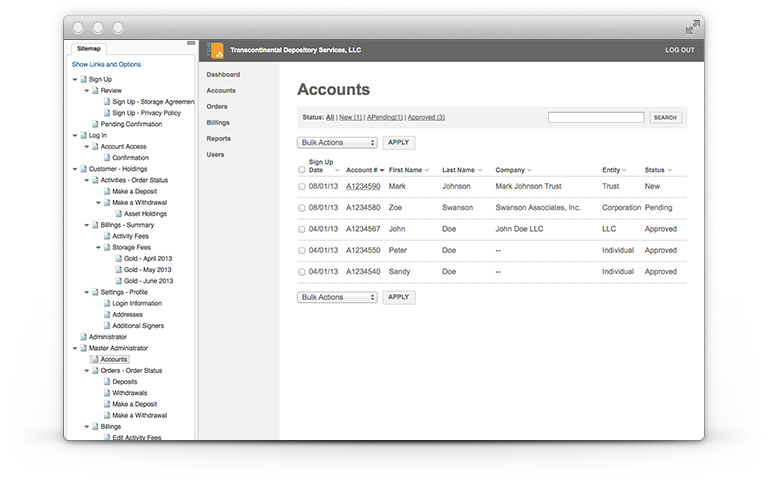Click the accounts search input field
This screenshot has height=480, width=768.
(596, 117)
